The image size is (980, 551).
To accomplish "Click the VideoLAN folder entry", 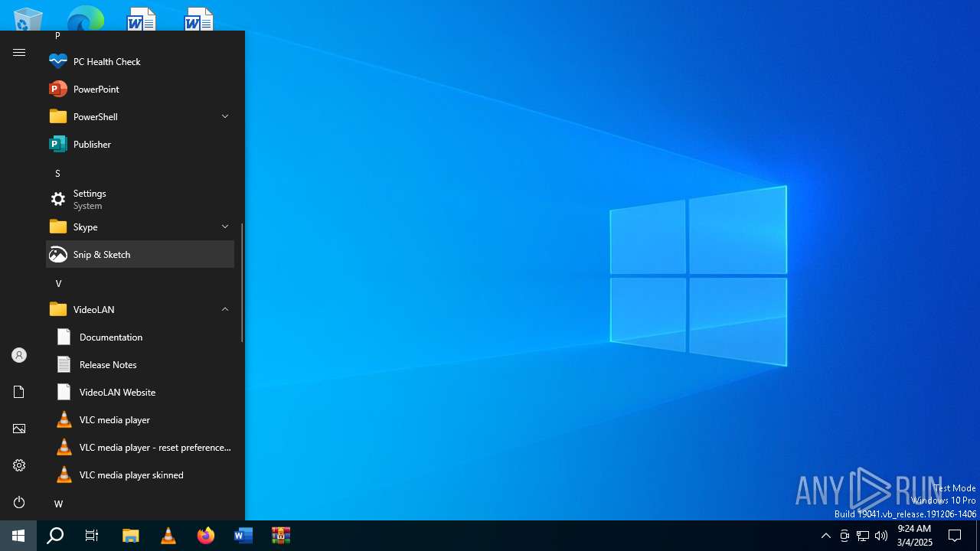I will (140, 309).
